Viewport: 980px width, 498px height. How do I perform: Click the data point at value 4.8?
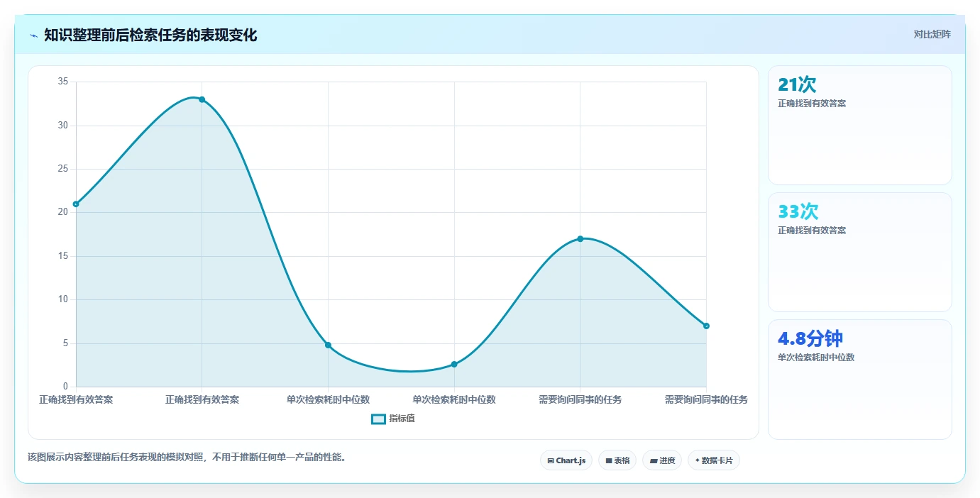pyautogui.click(x=328, y=345)
